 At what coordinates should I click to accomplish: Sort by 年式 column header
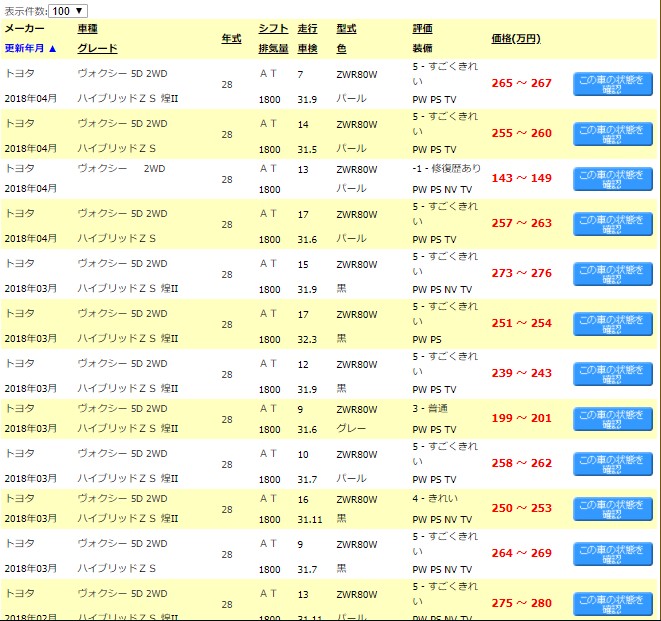click(x=231, y=39)
